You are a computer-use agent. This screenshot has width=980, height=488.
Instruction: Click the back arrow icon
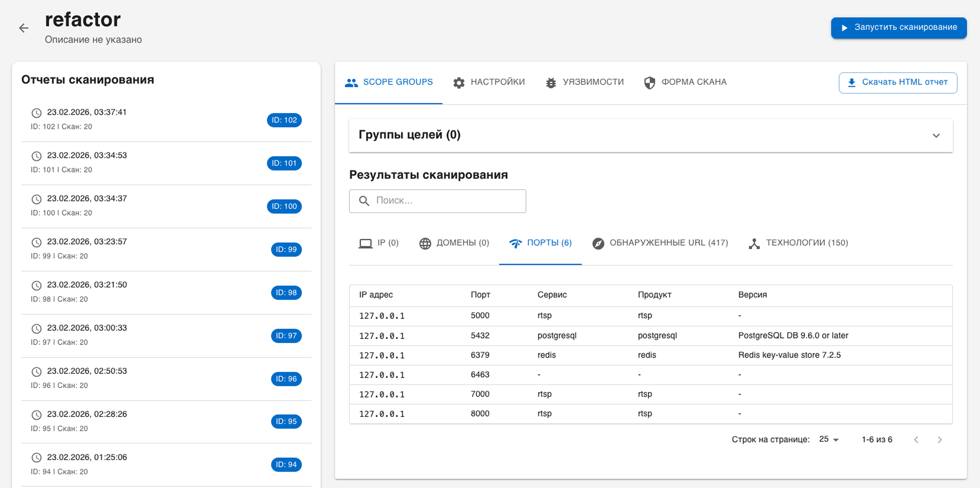(23, 28)
